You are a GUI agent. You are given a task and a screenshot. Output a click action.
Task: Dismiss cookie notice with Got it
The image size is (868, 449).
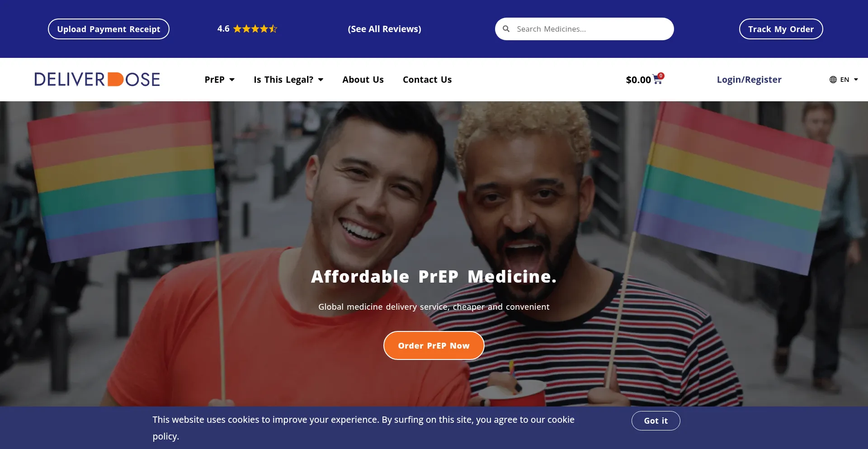656,421
